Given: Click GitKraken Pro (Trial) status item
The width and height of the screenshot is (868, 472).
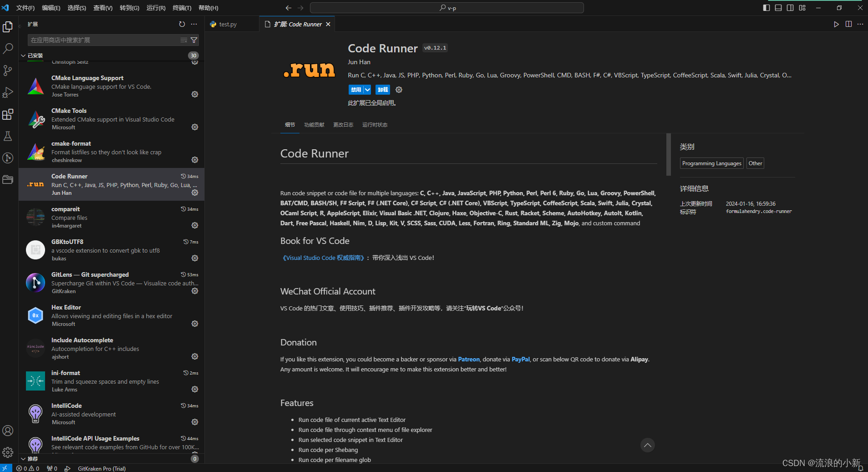Looking at the screenshot, I should pos(102,468).
